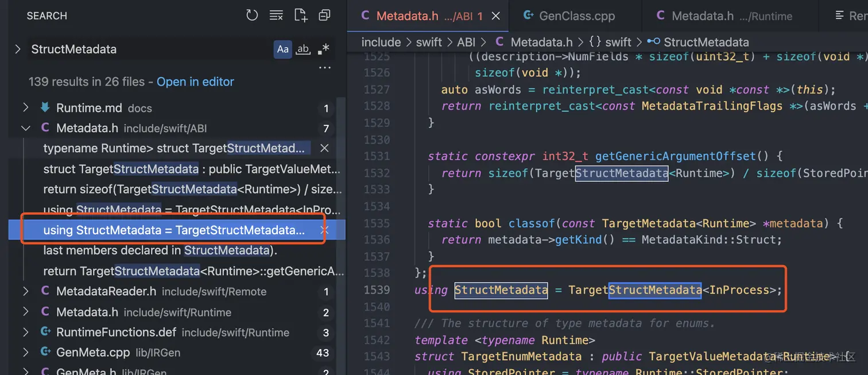Click GenMeta.cpp file icon

tap(45, 353)
